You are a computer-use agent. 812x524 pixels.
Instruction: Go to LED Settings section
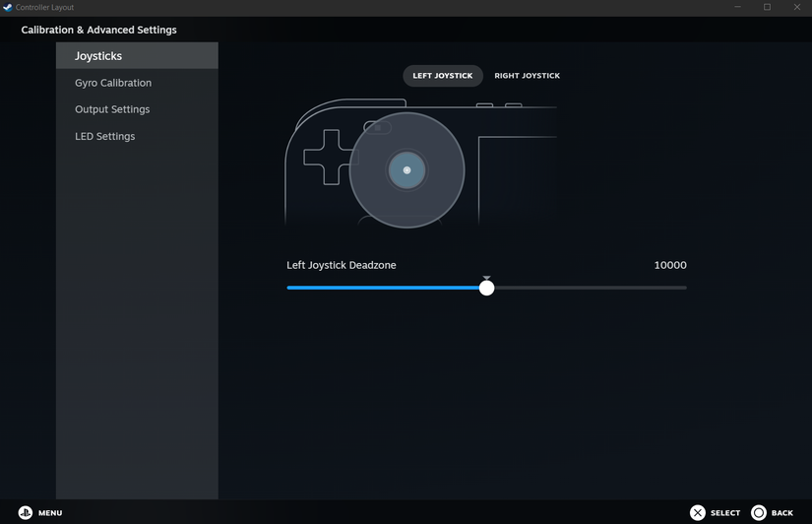[105, 136]
